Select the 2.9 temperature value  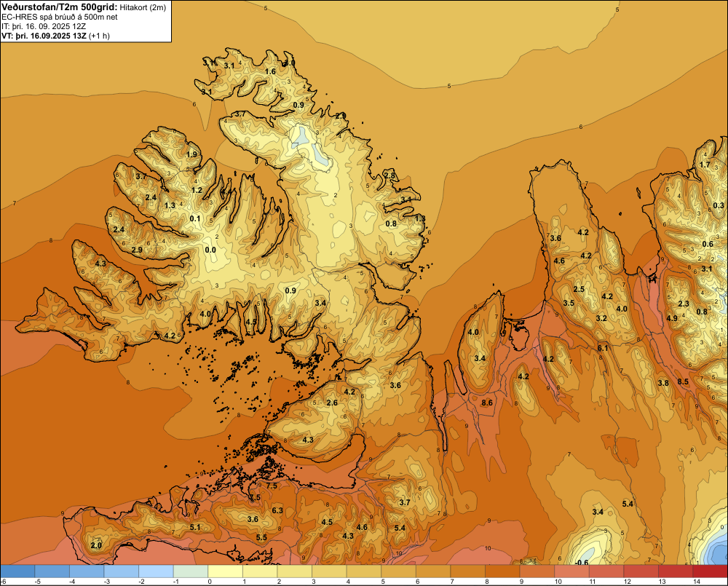pyautogui.click(x=137, y=250)
